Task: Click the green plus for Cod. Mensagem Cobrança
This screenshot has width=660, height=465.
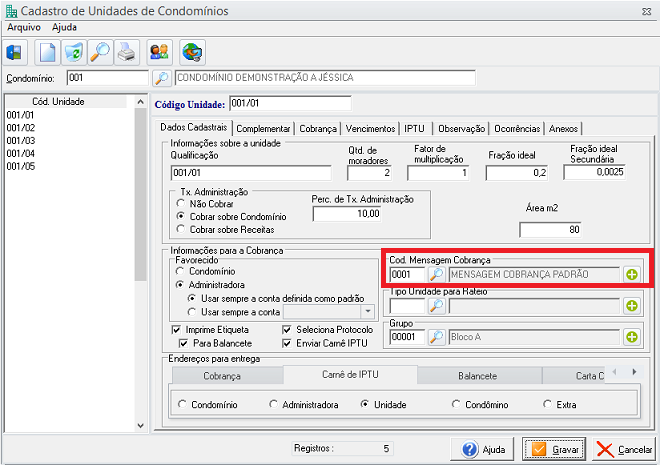Action: tap(632, 274)
